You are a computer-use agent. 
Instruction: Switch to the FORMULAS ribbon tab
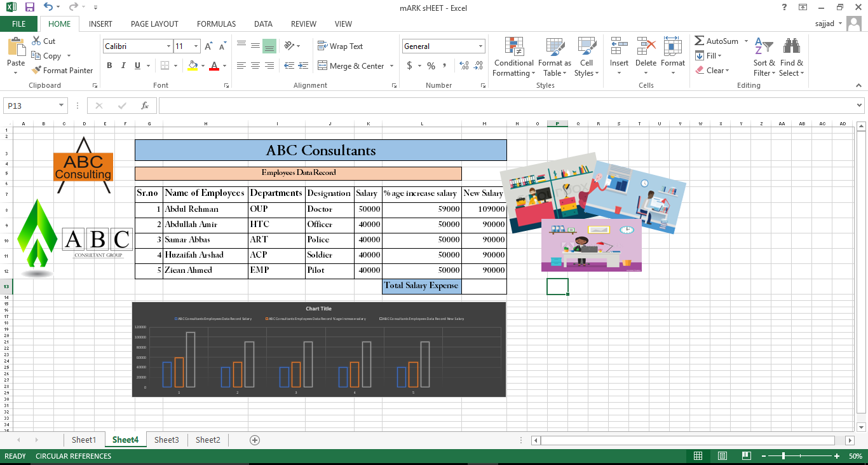click(216, 24)
